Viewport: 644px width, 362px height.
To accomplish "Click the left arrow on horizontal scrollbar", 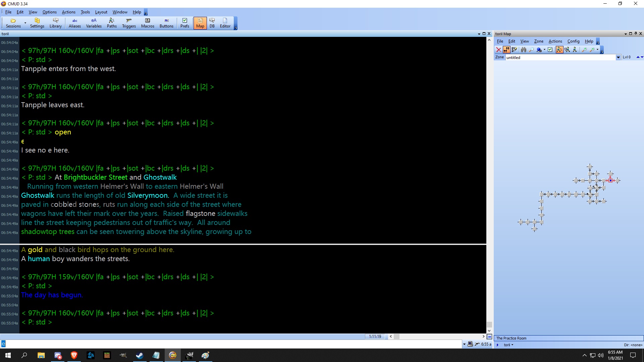I will click(x=391, y=337).
